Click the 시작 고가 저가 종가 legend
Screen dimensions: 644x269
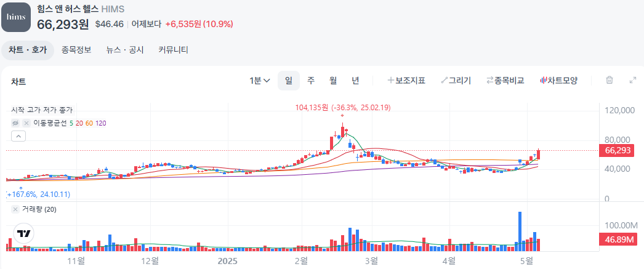click(x=42, y=110)
